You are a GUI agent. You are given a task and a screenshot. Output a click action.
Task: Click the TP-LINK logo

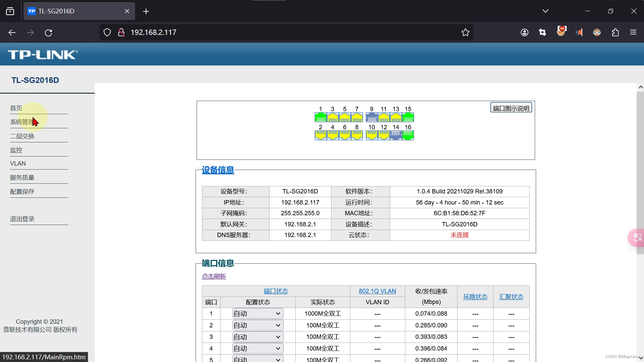[43, 54]
